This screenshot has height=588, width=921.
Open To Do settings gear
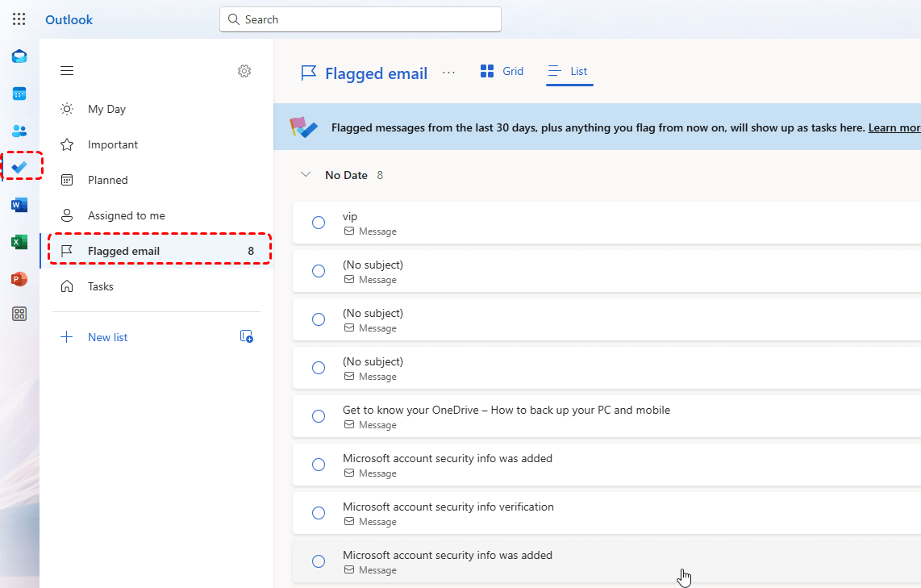click(x=244, y=71)
